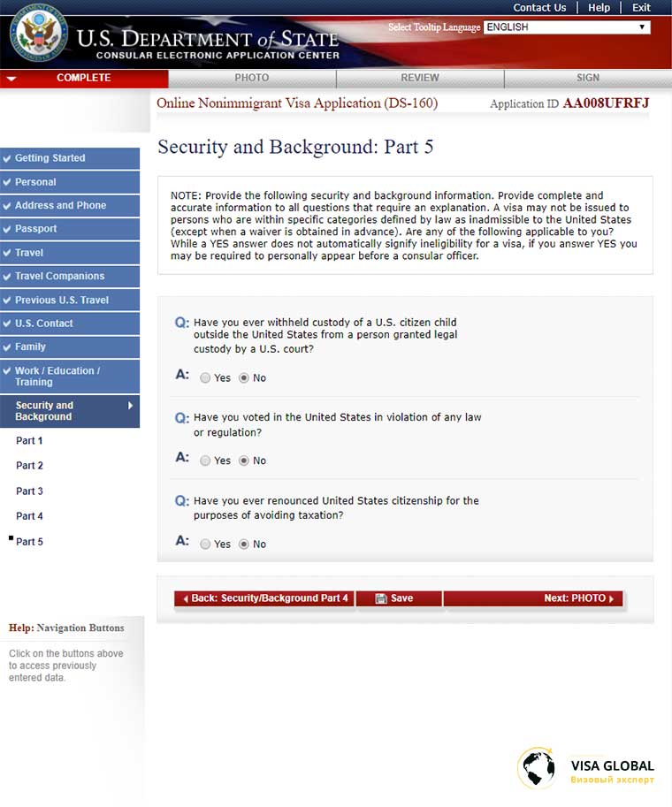Click the left arrow on Back button

click(x=186, y=598)
